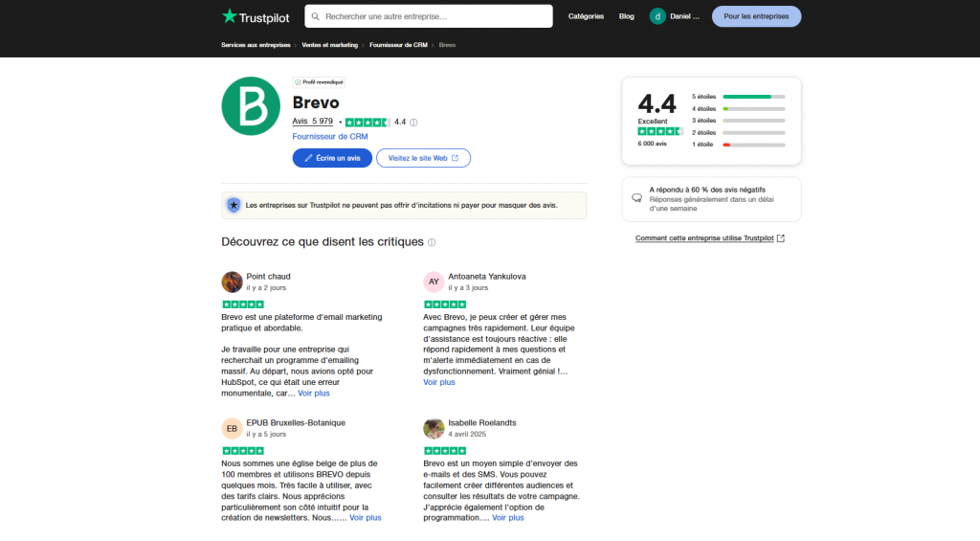Expand Voir plus on Isabelle Roelandts review
Viewport: 980px width, 541px height.
click(x=507, y=518)
